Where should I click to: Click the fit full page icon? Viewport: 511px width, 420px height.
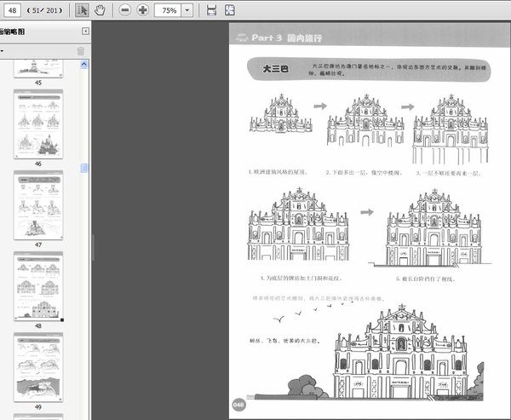[230, 10]
